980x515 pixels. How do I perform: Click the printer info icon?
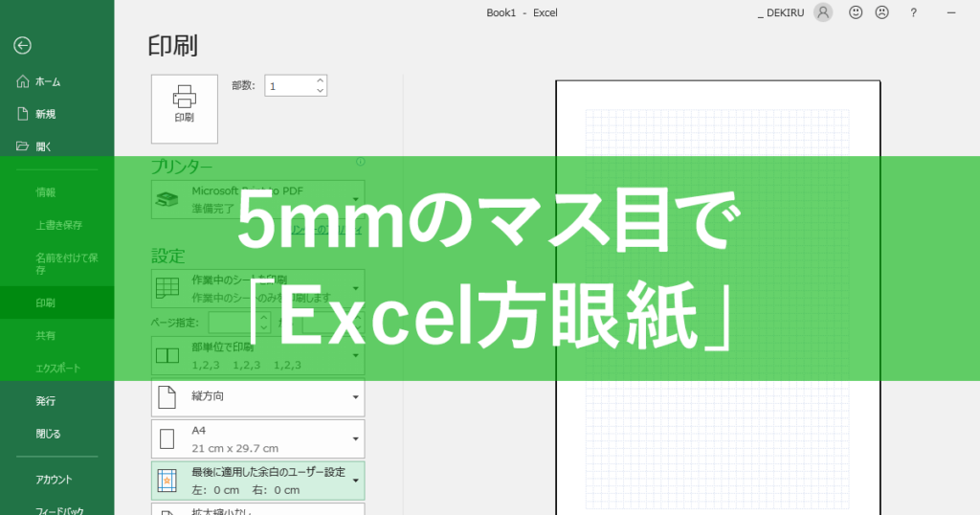[360, 162]
